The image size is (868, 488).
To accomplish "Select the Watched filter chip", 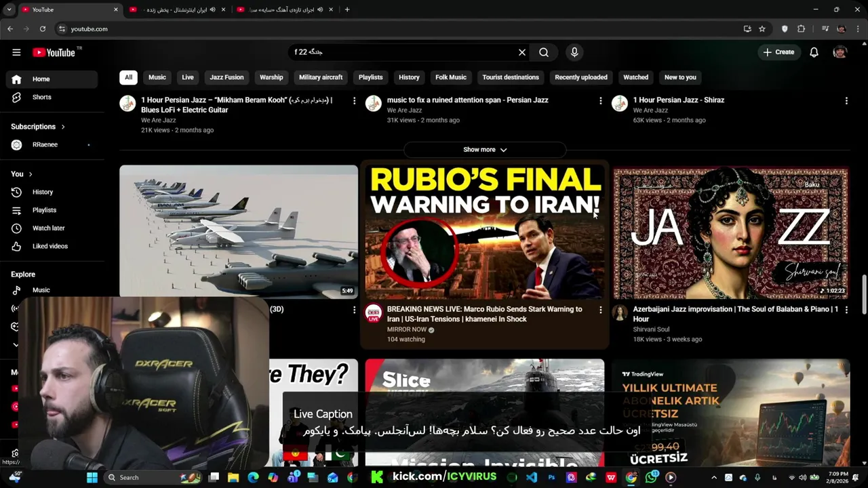I will (x=636, y=77).
